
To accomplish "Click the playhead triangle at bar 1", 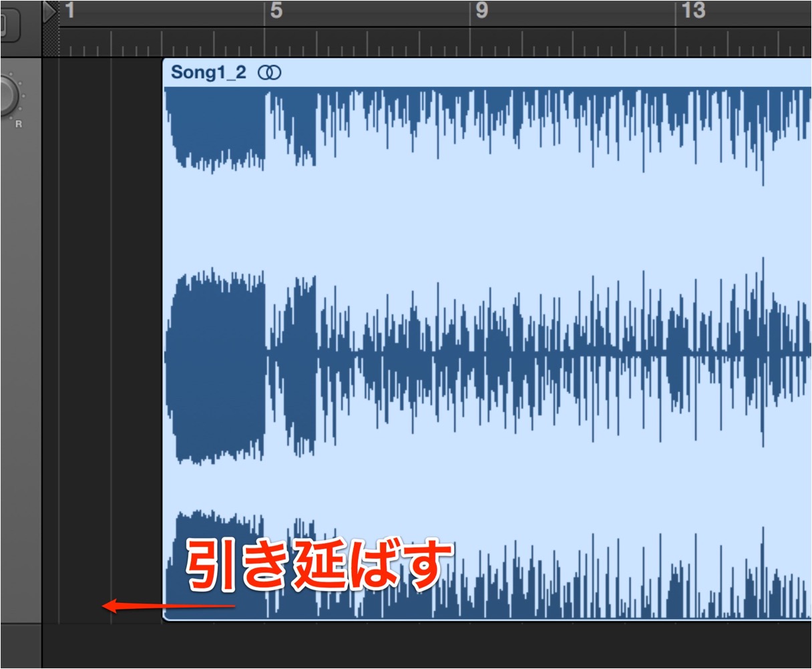I will click(50, 12).
